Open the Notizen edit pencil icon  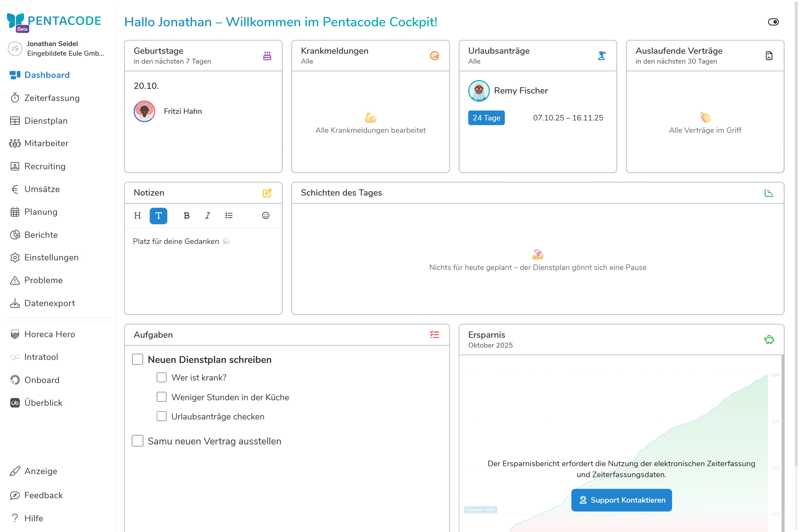pyautogui.click(x=267, y=193)
